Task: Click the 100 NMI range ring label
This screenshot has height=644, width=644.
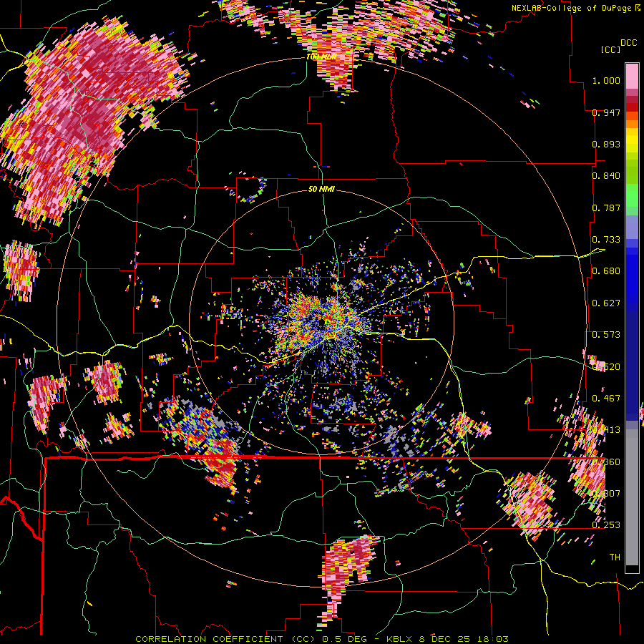Action: (x=321, y=57)
